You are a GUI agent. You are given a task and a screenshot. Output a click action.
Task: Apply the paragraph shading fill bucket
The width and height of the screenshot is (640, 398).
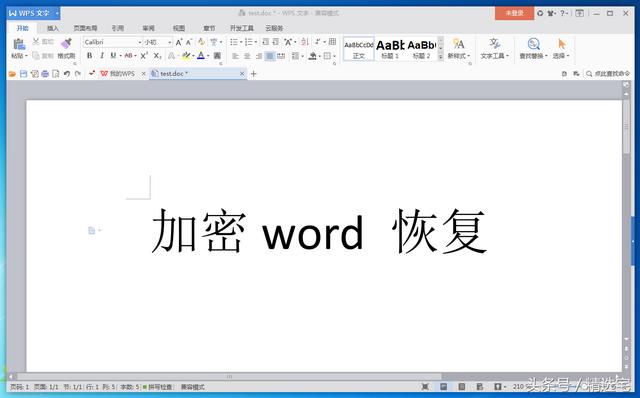312,56
